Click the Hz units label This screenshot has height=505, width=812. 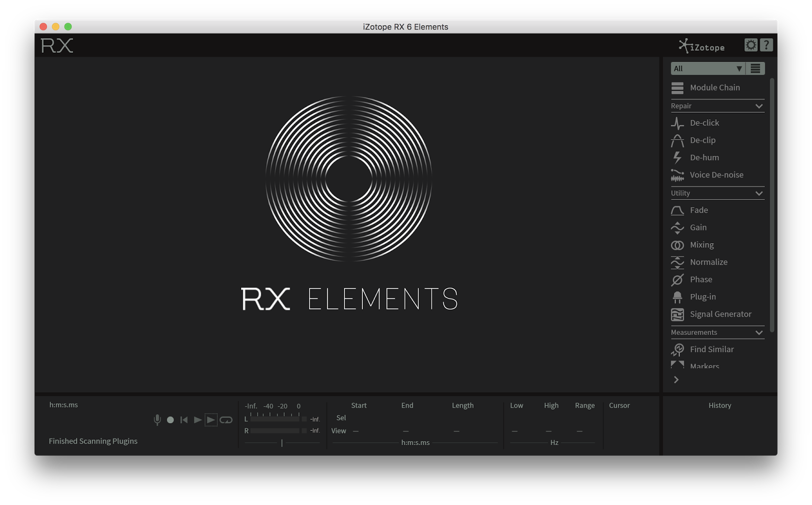click(x=554, y=443)
